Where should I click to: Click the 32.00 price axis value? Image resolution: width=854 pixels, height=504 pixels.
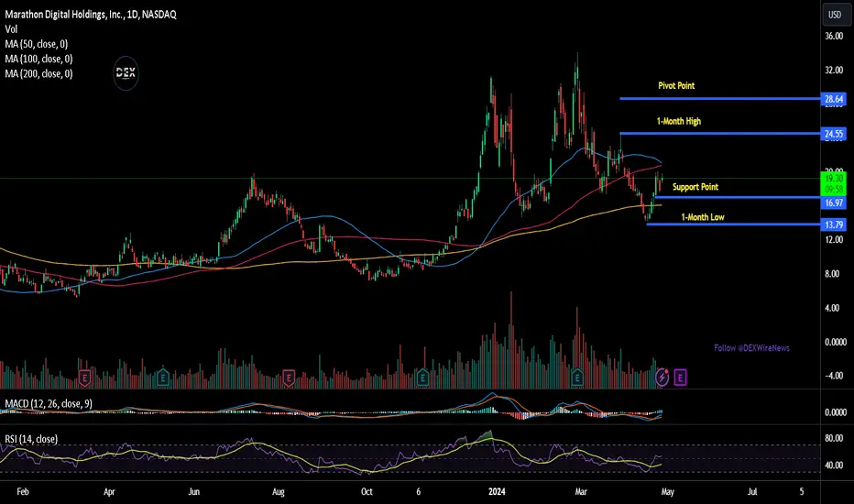[x=834, y=71]
